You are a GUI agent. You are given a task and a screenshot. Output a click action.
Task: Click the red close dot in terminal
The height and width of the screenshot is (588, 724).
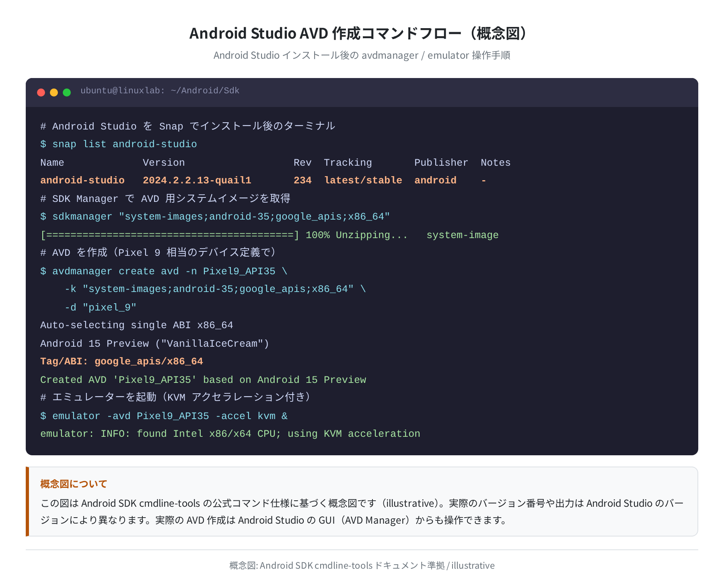coord(41,93)
